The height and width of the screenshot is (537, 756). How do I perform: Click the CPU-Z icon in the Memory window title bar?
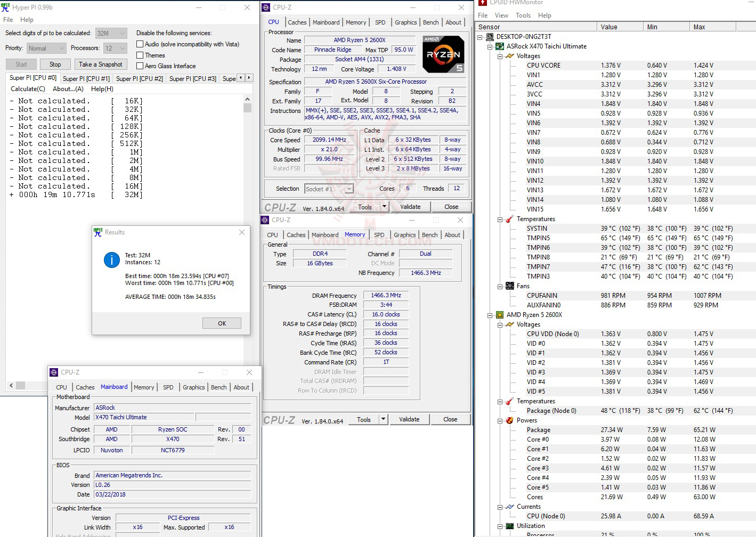tap(265, 220)
